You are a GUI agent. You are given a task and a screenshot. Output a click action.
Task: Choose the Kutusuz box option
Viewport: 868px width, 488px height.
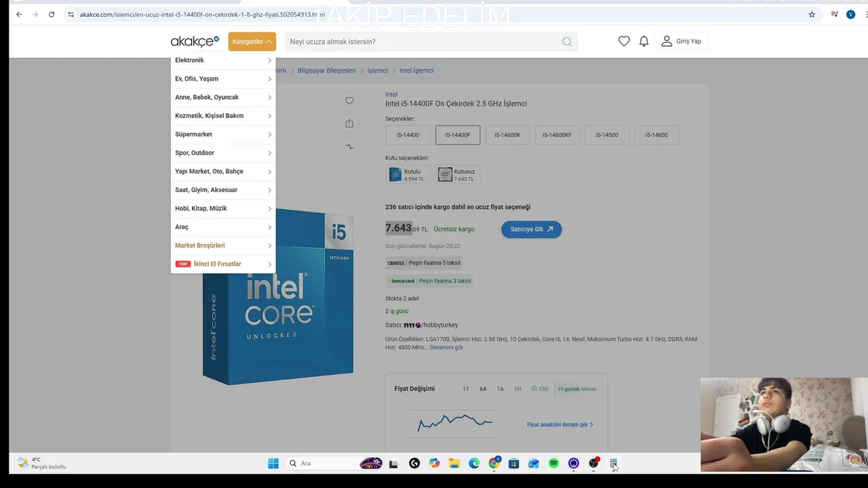click(457, 175)
